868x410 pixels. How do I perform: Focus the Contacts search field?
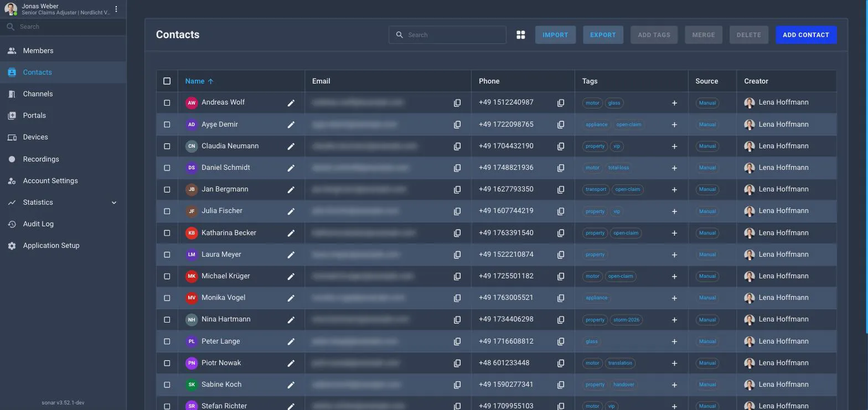[447, 35]
